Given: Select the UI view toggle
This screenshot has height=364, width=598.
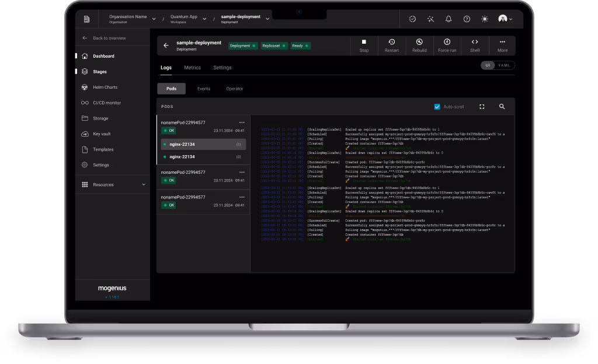Looking at the screenshot, I should coord(488,65).
